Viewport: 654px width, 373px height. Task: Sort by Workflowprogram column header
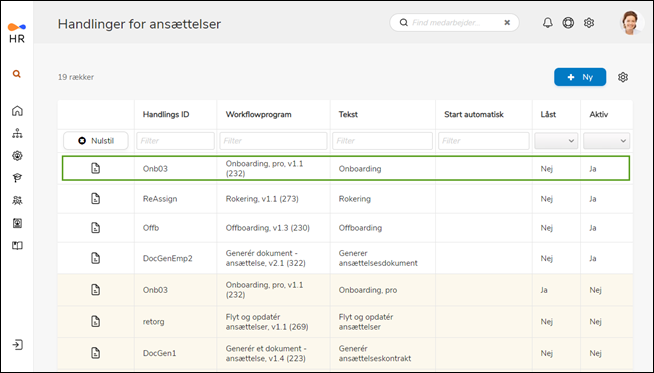pos(259,114)
